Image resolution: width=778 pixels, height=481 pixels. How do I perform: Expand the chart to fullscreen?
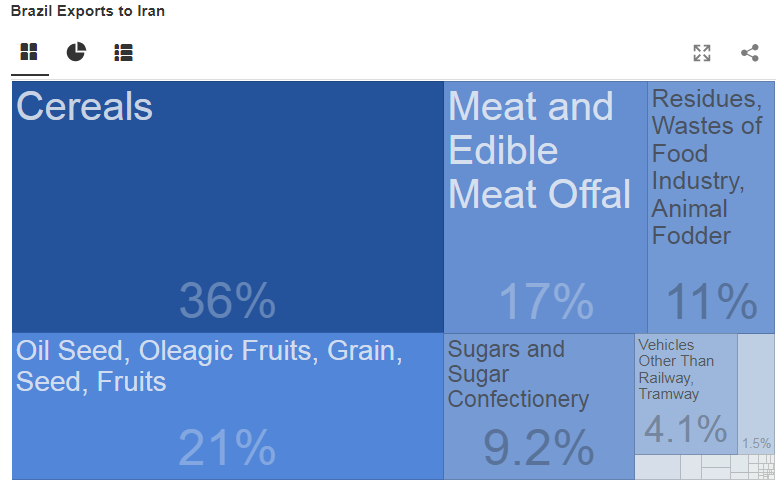(702, 53)
